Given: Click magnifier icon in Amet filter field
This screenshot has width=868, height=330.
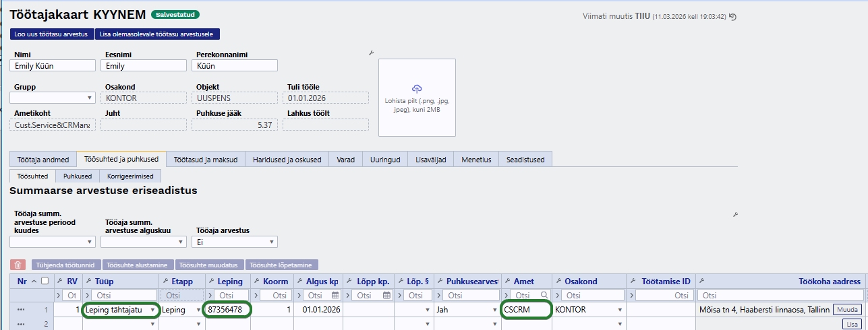Looking at the screenshot, I should [x=544, y=296].
